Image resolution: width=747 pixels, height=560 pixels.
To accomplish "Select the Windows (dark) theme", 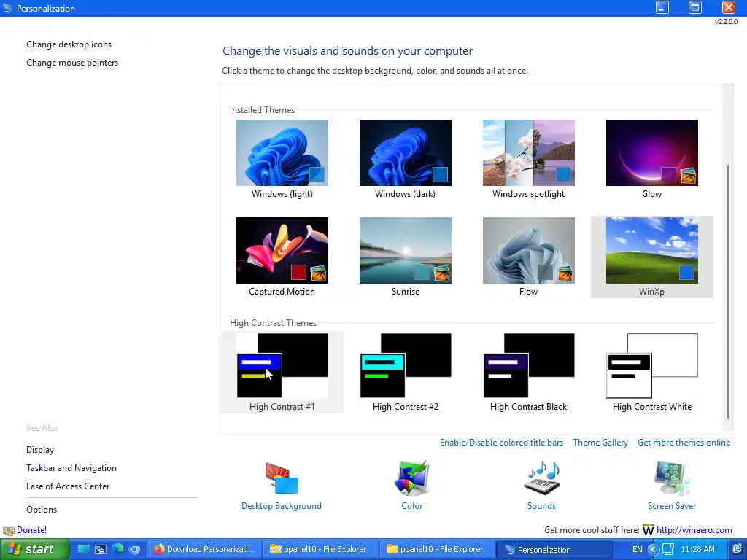I will pyautogui.click(x=406, y=160).
